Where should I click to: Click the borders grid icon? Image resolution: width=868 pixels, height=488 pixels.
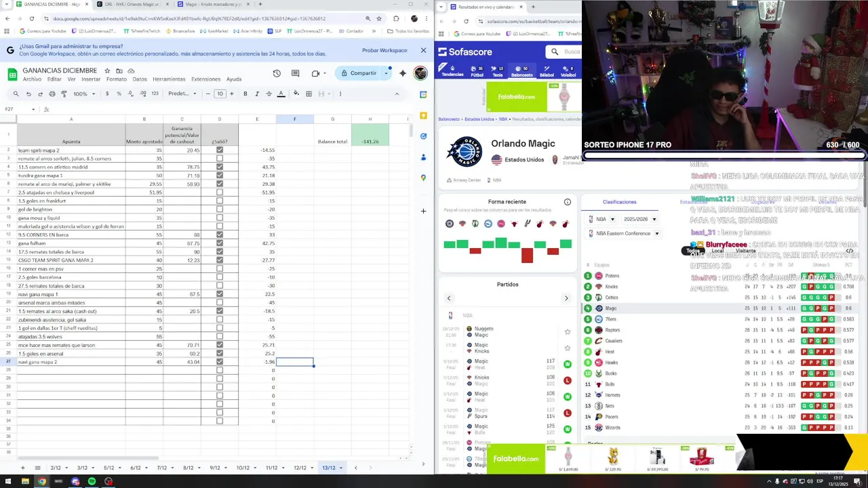309,94
